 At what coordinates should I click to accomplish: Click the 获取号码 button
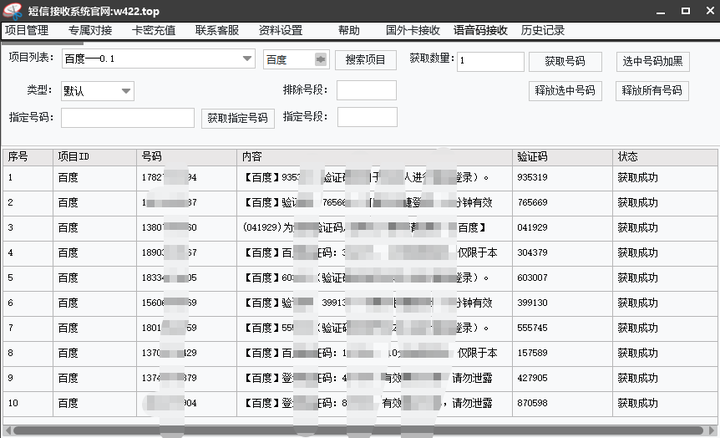(x=565, y=62)
